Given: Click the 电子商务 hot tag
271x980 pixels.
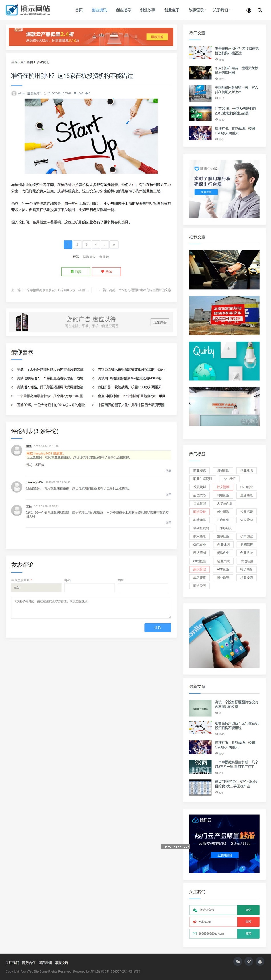Looking at the screenshot, I should (x=247, y=569).
